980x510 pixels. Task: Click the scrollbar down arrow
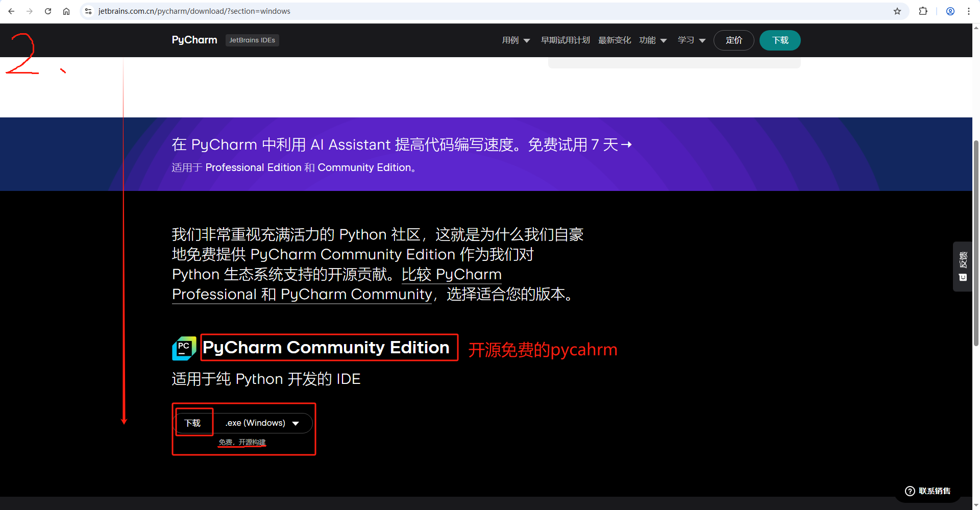click(976, 505)
